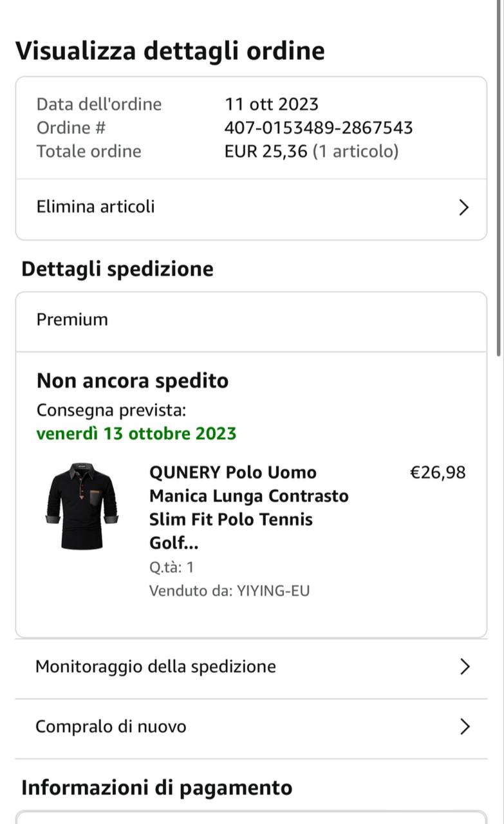The image size is (504, 824).
Task: Click the order date 11 ott 2023
Action: 271,104
